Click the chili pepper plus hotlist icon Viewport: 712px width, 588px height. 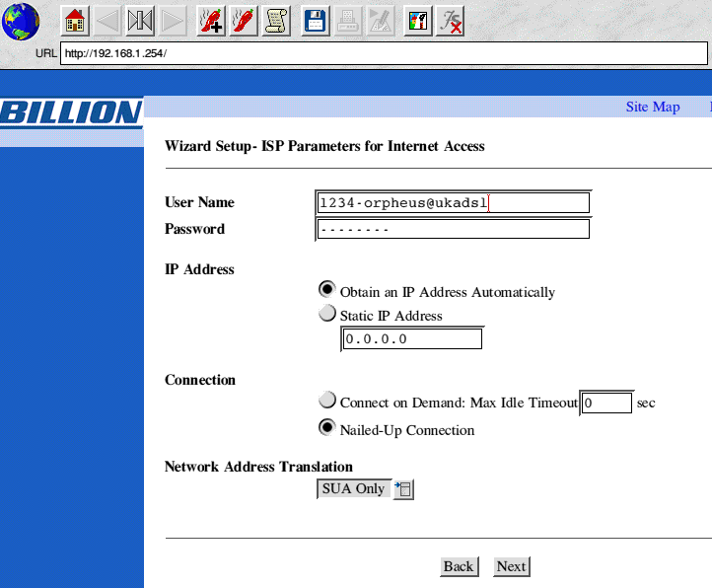(210, 21)
